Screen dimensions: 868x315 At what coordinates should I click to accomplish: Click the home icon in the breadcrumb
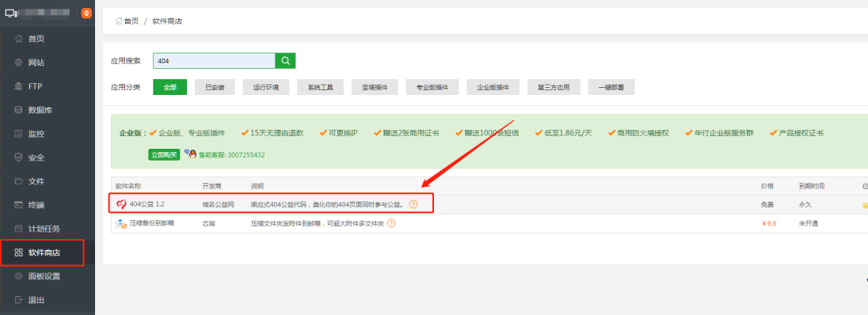(x=119, y=21)
